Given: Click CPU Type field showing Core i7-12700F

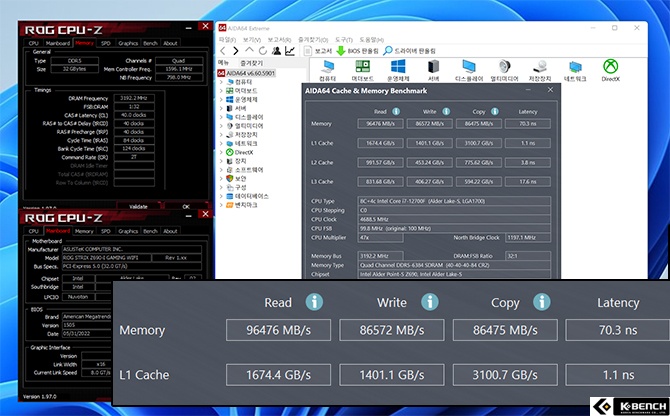Looking at the screenshot, I should point(454,201).
